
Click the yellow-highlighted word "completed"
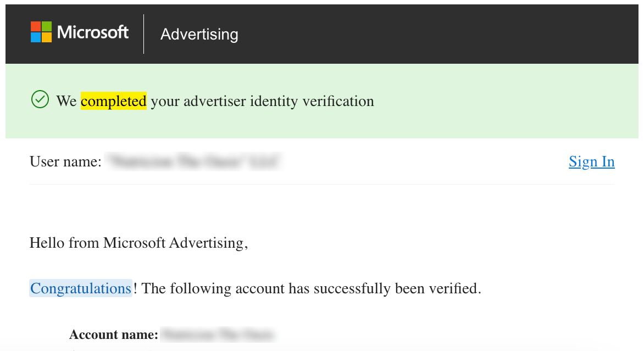point(114,101)
